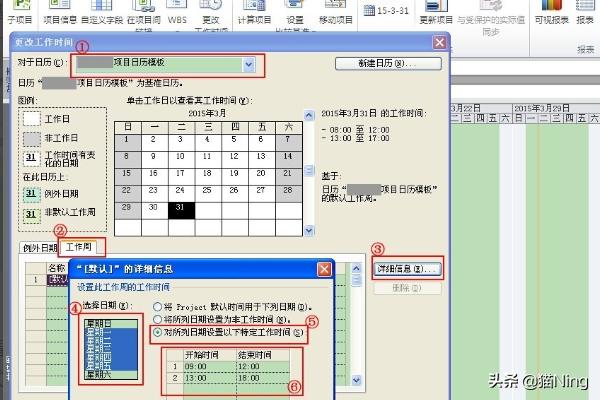
Task: Switch to the 例外日期 tab
Action: [37, 247]
